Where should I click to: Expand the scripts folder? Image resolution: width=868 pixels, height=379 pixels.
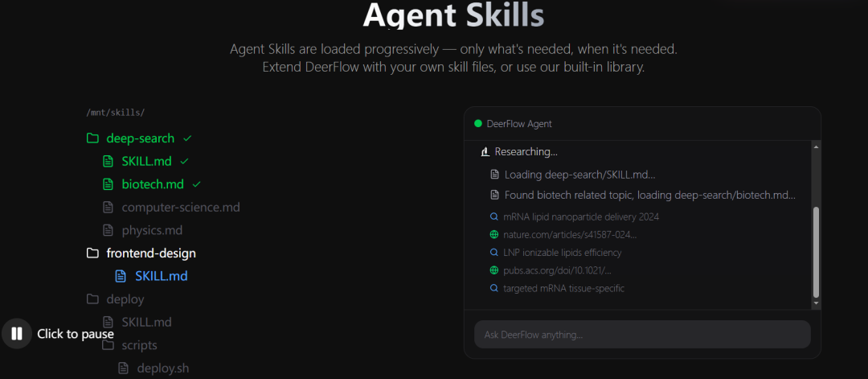(139, 345)
